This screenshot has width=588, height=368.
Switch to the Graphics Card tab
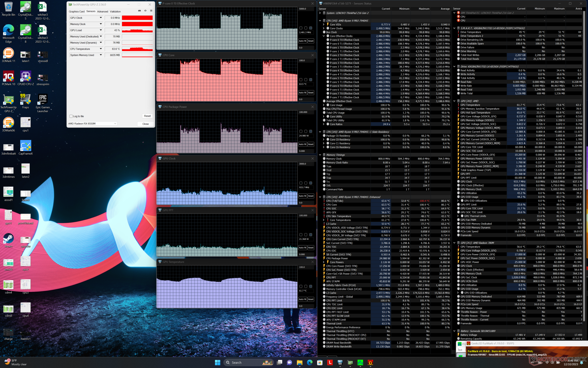coord(76,11)
